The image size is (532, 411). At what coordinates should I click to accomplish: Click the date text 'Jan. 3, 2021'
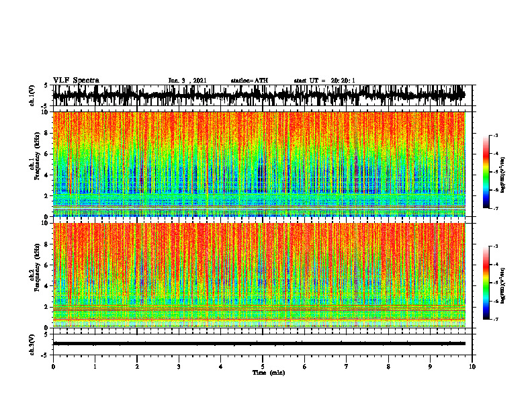pos(187,81)
